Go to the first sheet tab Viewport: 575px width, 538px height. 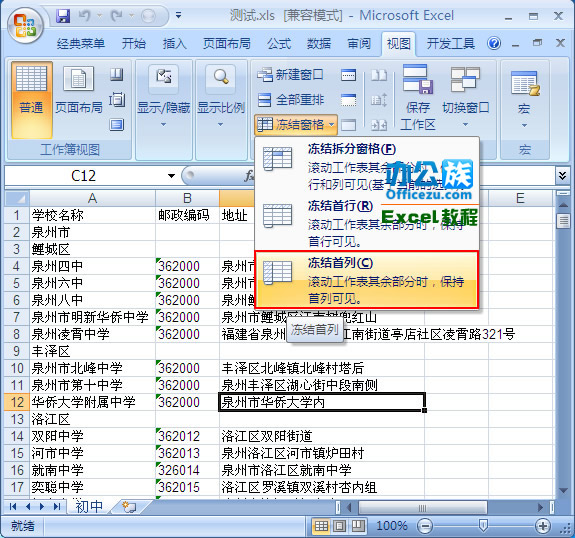13,507
